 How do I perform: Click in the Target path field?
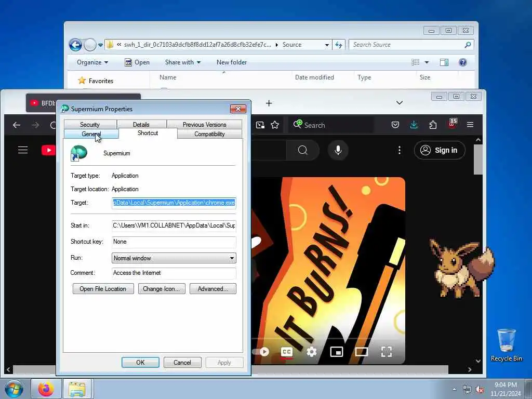[174, 203]
